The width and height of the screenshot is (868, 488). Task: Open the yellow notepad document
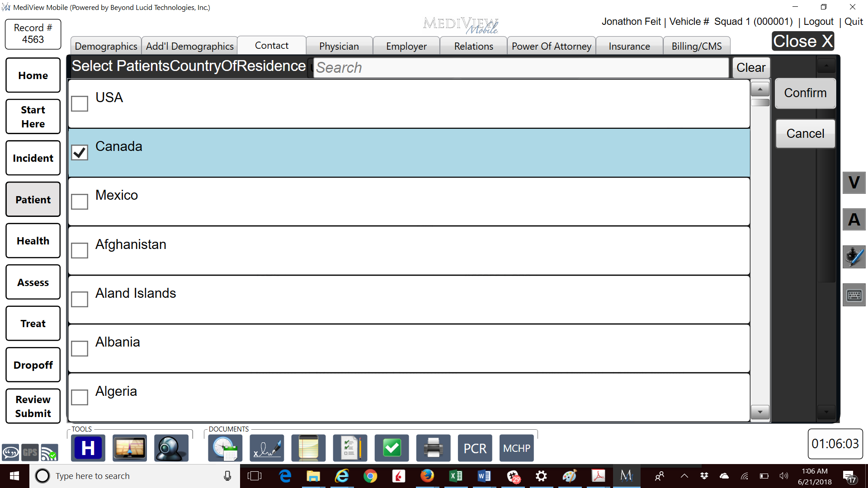point(308,448)
